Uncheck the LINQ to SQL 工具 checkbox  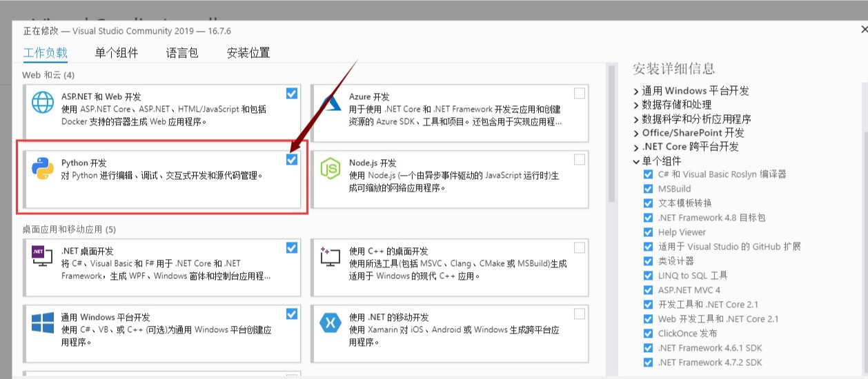[648, 276]
